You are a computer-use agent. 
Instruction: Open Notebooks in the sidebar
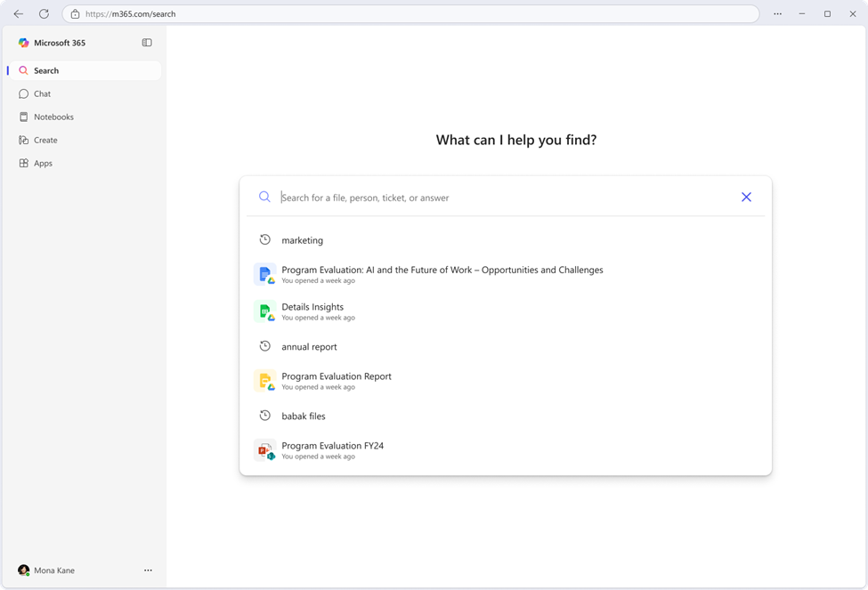click(53, 117)
